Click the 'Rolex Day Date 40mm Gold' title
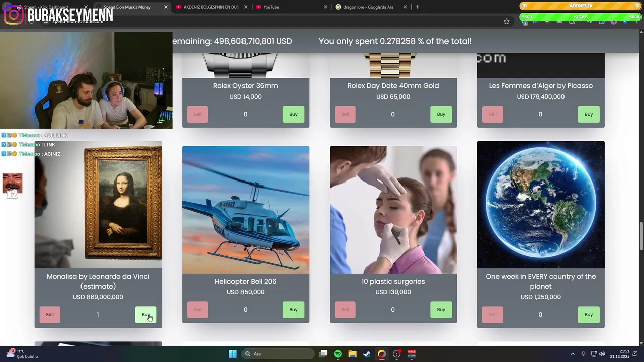 coord(393,86)
